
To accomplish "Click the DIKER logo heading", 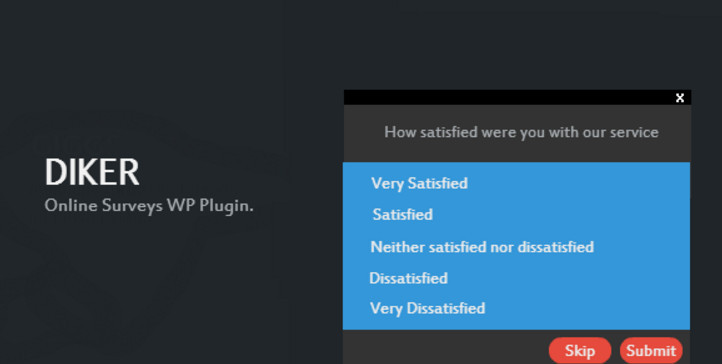I will click(92, 172).
